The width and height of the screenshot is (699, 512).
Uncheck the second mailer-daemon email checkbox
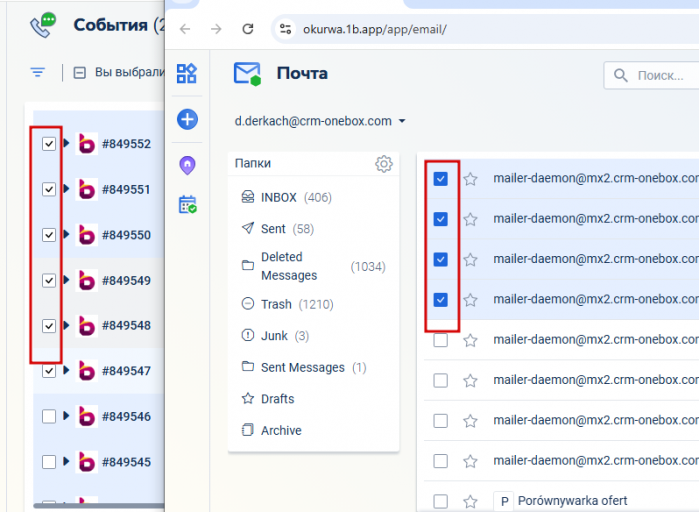(440, 219)
